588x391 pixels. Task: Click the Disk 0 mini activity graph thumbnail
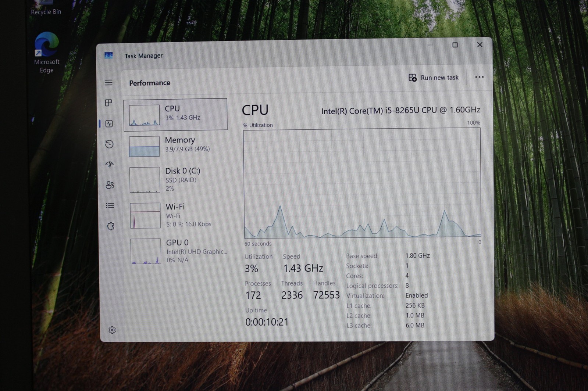point(145,180)
